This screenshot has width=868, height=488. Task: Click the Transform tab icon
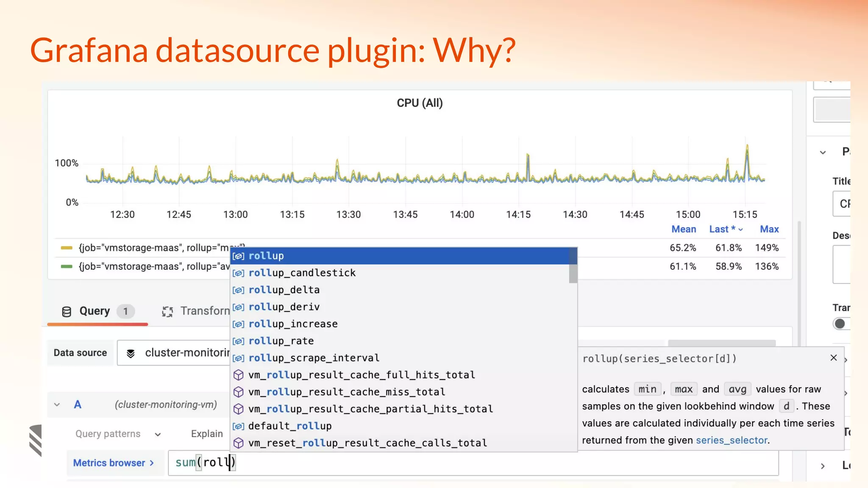coord(167,312)
